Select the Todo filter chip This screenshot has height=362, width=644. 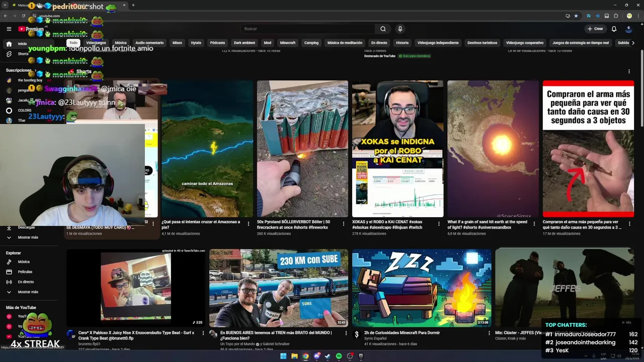click(x=73, y=43)
